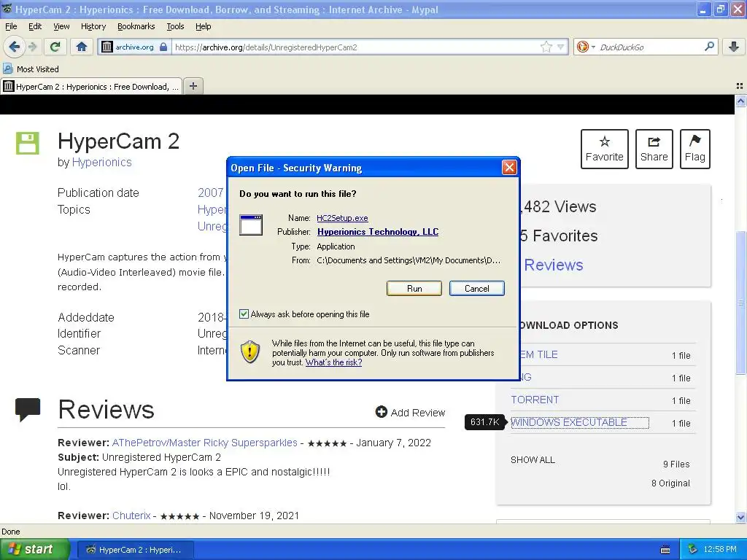Open the Tools menu
Screen dimensions: 747x560
(175, 26)
